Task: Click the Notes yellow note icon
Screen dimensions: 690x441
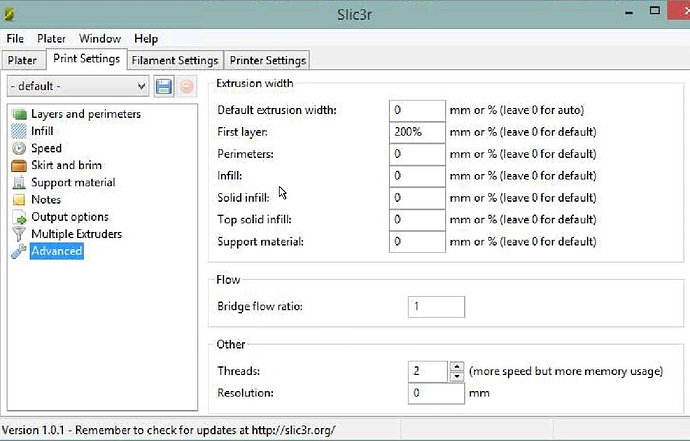Action: point(19,200)
